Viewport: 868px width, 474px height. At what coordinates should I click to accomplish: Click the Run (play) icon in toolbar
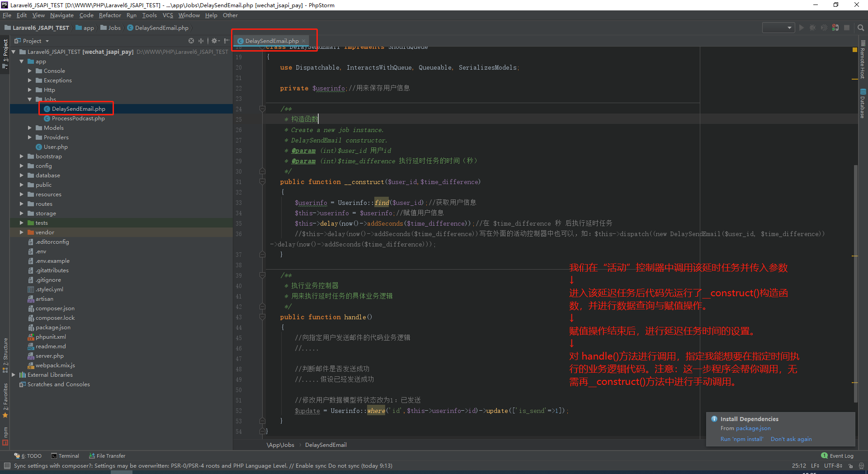(x=802, y=28)
